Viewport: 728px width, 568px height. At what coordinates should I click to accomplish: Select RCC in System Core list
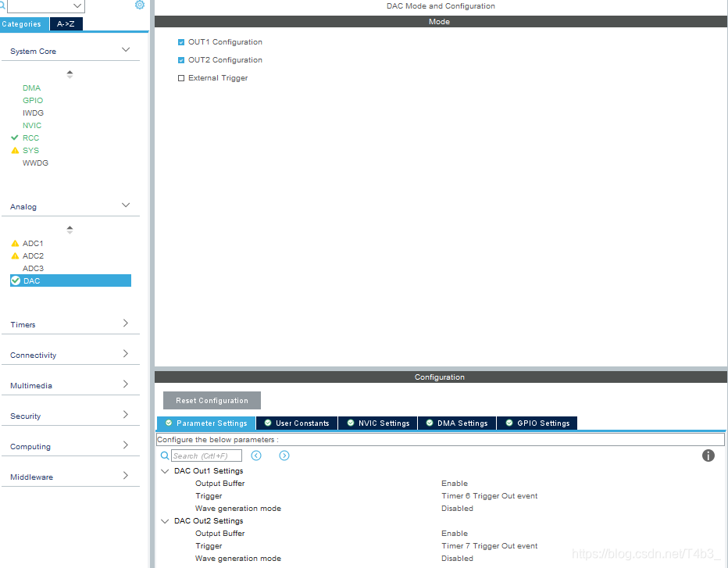click(x=30, y=138)
